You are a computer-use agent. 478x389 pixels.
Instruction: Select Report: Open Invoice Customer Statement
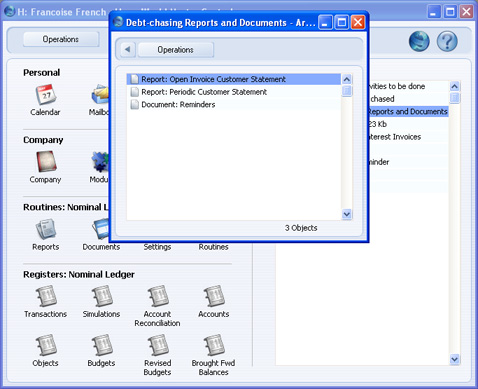point(234,79)
